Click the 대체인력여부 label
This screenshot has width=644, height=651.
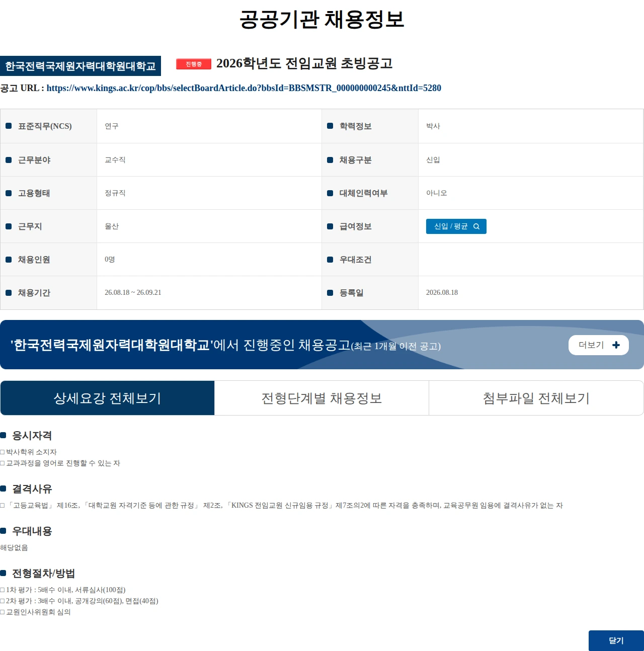coord(363,193)
